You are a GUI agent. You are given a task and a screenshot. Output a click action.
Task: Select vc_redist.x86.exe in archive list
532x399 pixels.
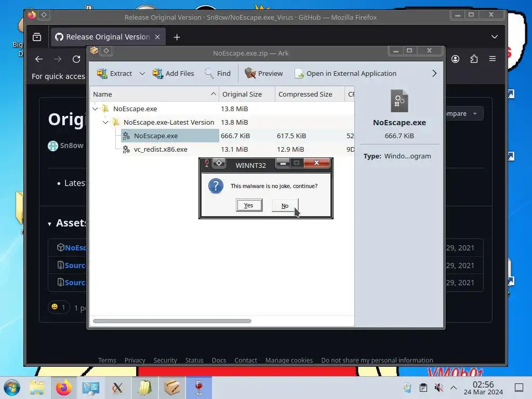click(x=222, y=149)
